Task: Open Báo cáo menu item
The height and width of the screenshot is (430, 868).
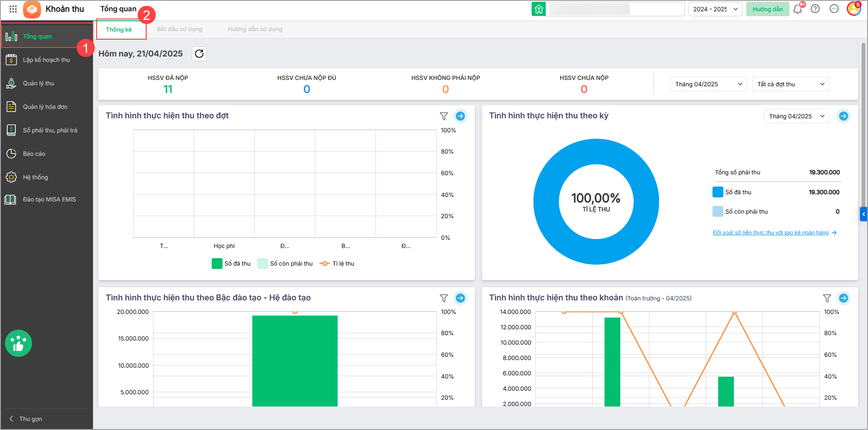Action: pos(46,154)
